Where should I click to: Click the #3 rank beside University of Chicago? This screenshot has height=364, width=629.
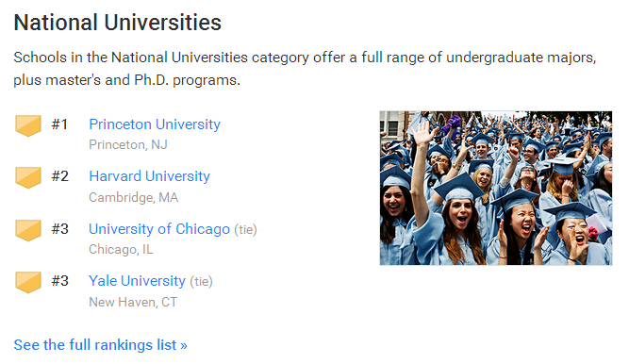[x=59, y=229]
